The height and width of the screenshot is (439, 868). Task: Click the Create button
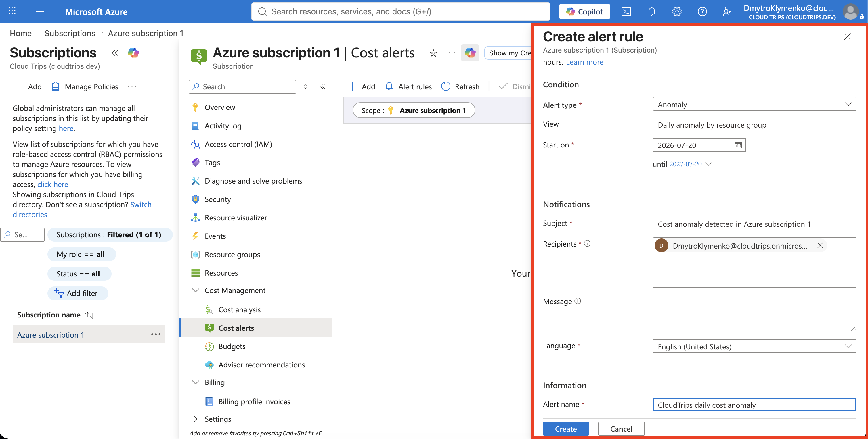point(566,429)
